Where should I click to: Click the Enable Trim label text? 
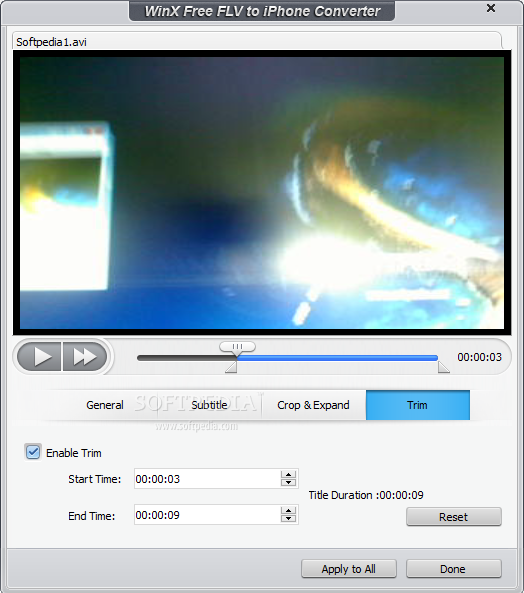tap(74, 453)
